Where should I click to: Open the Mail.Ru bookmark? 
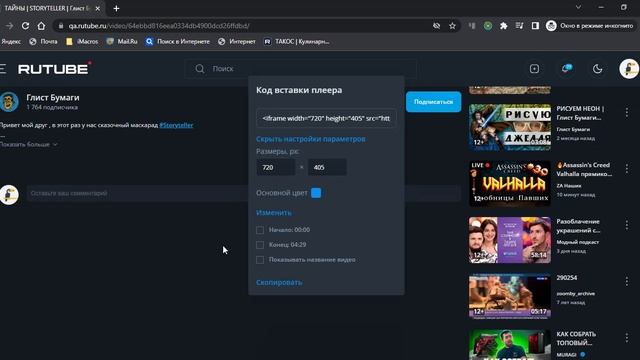122,42
